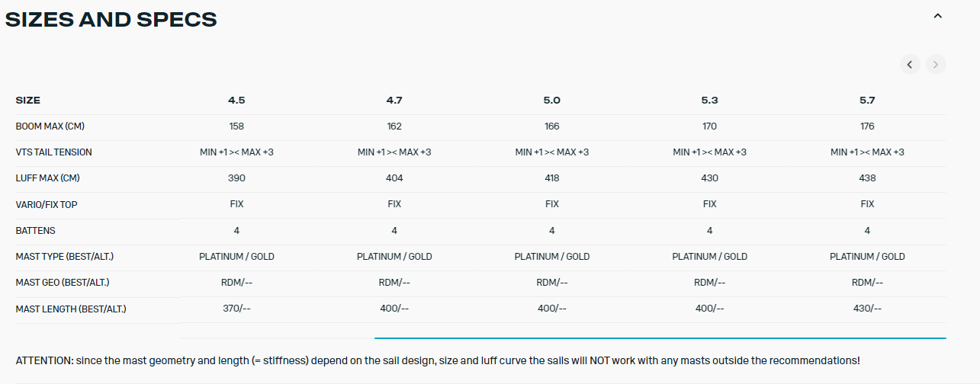The width and height of the screenshot is (980, 384).
Task: Click the VTS Tail Tension row label
Action: pos(53,152)
